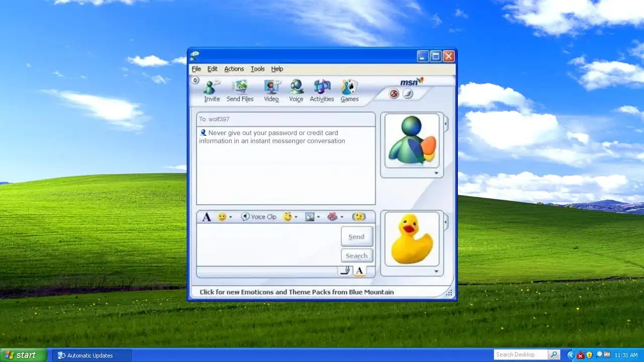Open the Actions menu
Image resolution: width=644 pixels, height=362 pixels.
click(x=234, y=69)
